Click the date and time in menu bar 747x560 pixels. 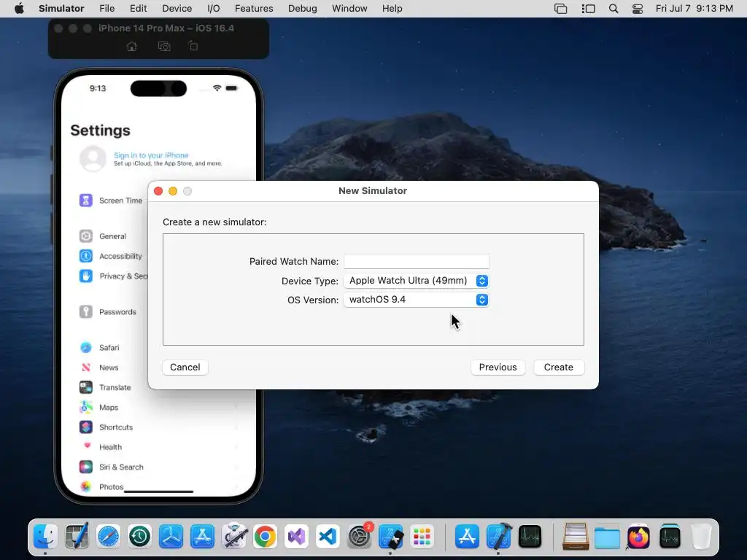click(x=694, y=9)
